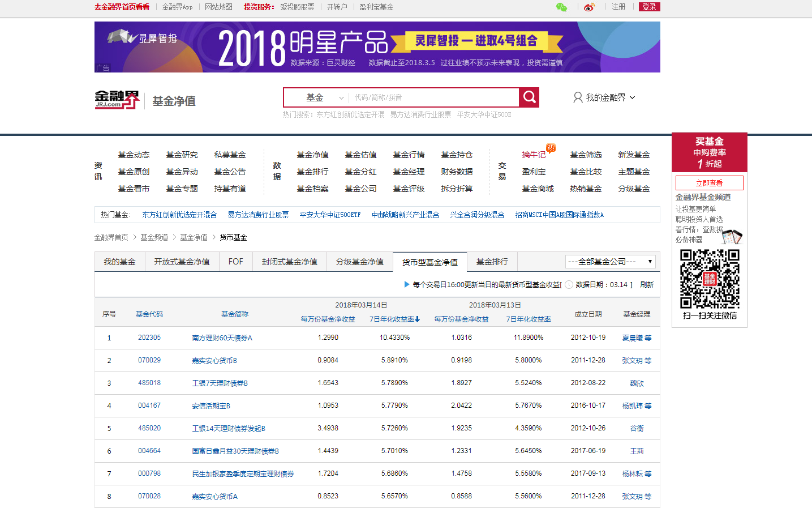Click the 基金代码 column header
This screenshot has height=508, width=812.
tap(149, 314)
